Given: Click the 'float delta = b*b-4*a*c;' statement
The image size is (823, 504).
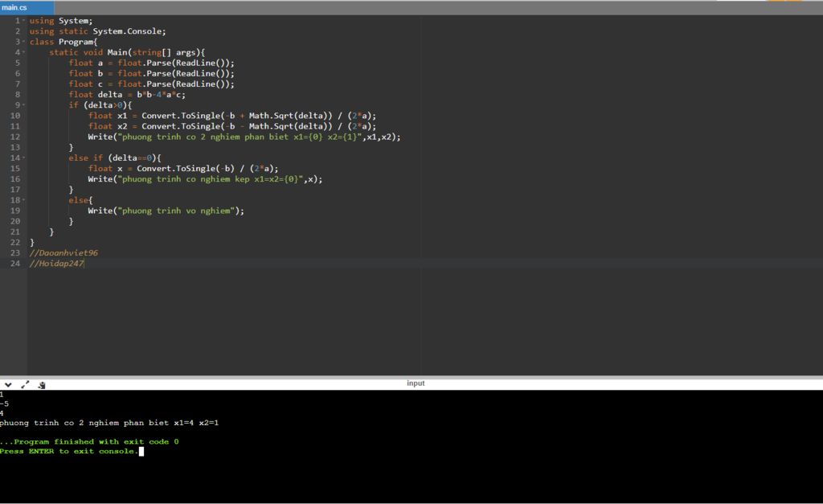Looking at the screenshot, I should pyautogui.click(x=127, y=95).
